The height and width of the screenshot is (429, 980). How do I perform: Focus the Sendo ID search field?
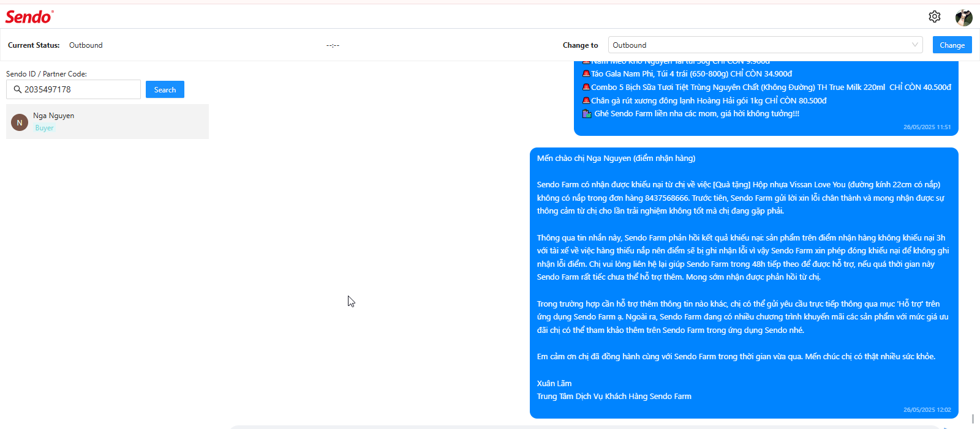coord(73,89)
